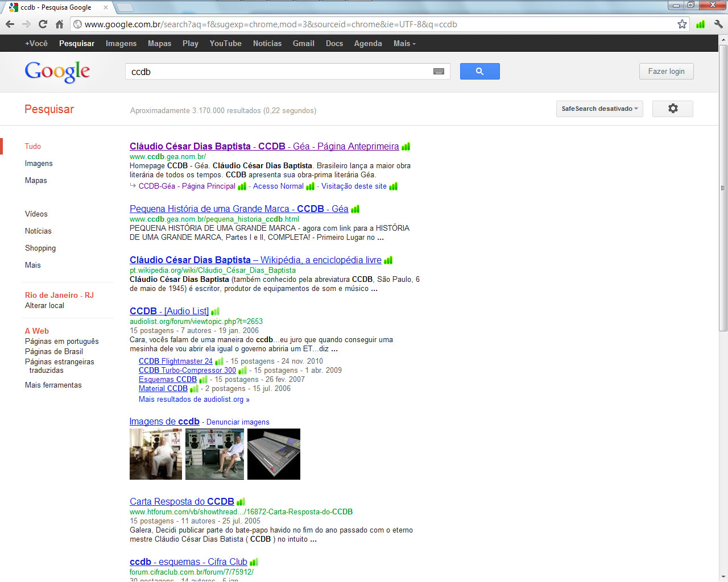Reload the page with the refresh icon
The height and width of the screenshot is (582, 728).
(43, 24)
